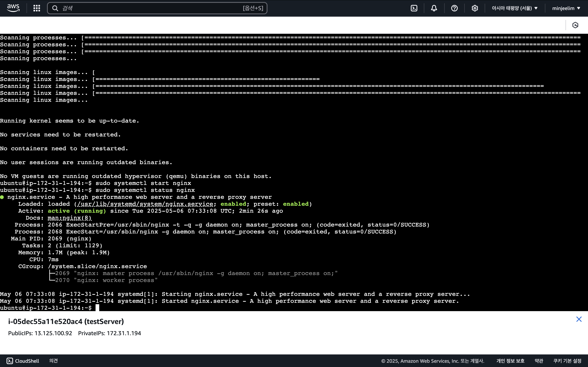Viewport: 588px width, 367px height.
Task: Click the nginx.service file path link
Action: tap(145, 204)
